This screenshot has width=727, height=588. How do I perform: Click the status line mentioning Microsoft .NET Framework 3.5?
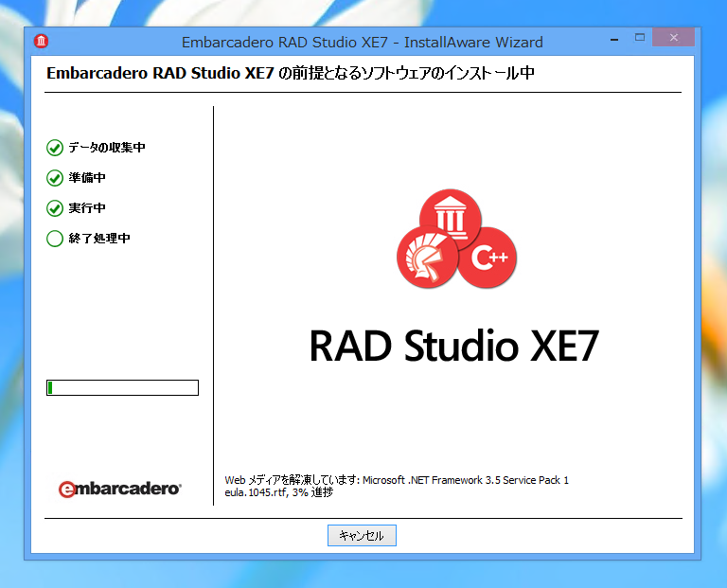[397, 480]
